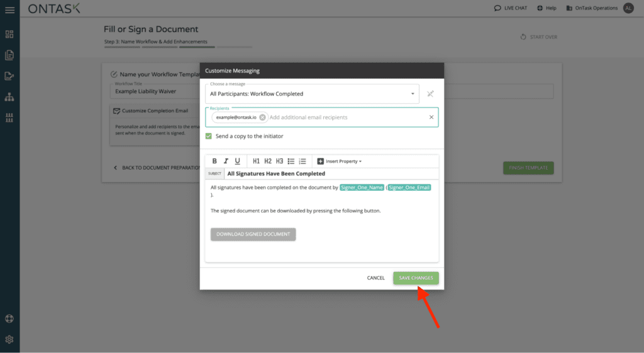This screenshot has width=644, height=353.
Task: Click the AL user avatar
Action: pyautogui.click(x=628, y=8)
